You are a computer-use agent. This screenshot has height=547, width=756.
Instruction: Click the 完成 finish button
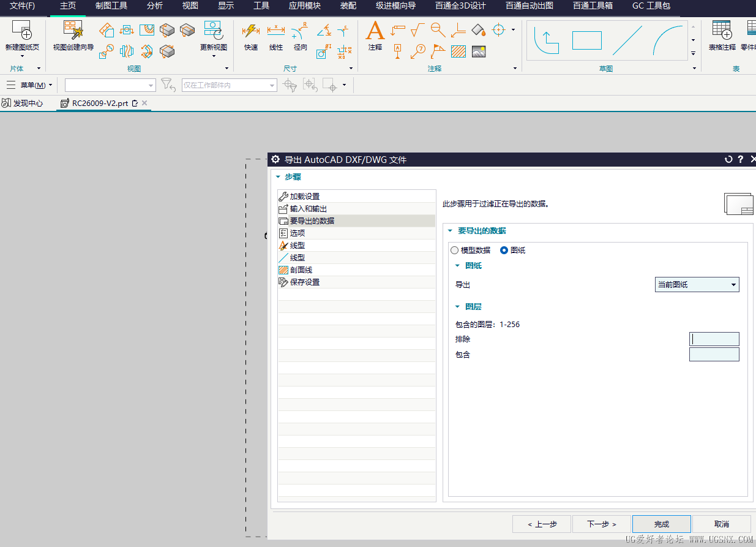pos(662,524)
